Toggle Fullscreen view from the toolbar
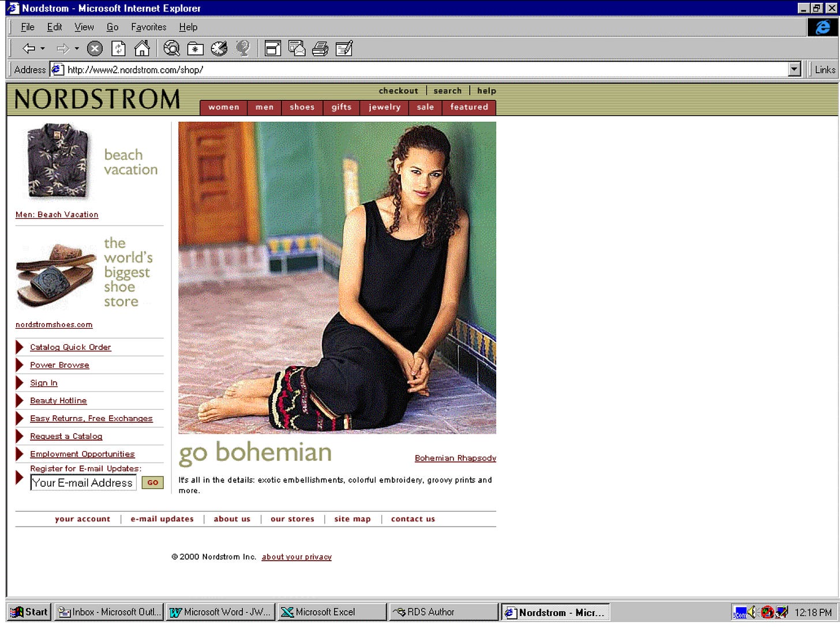 click(273, 48)
